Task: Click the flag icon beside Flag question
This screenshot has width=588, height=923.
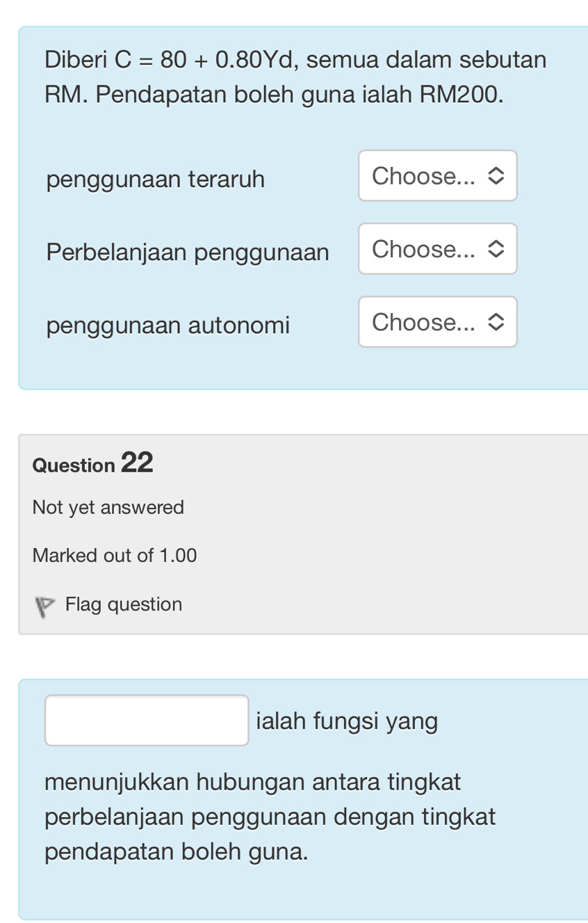Action: coord(45,606)
